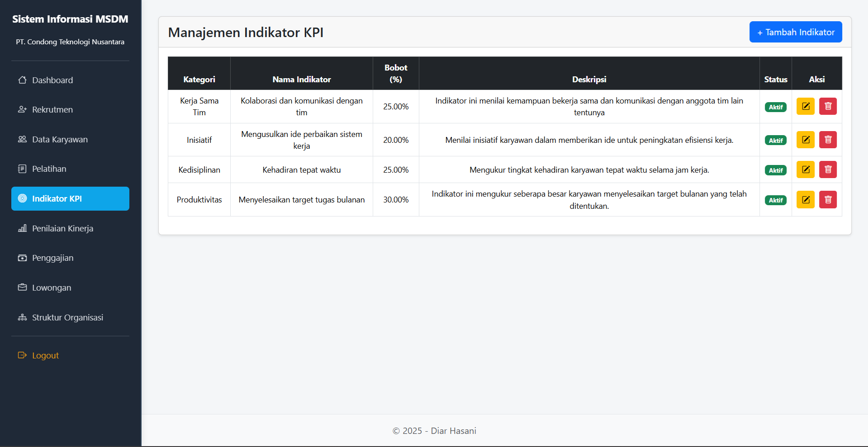Screen dimensions: 868x447
Task: Open Penilaian Kinerja page
Action: click(x=62, y=229)
